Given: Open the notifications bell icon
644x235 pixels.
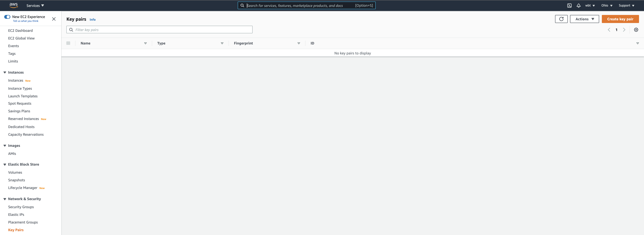Looking at the screenshot, I should [578, 6].
